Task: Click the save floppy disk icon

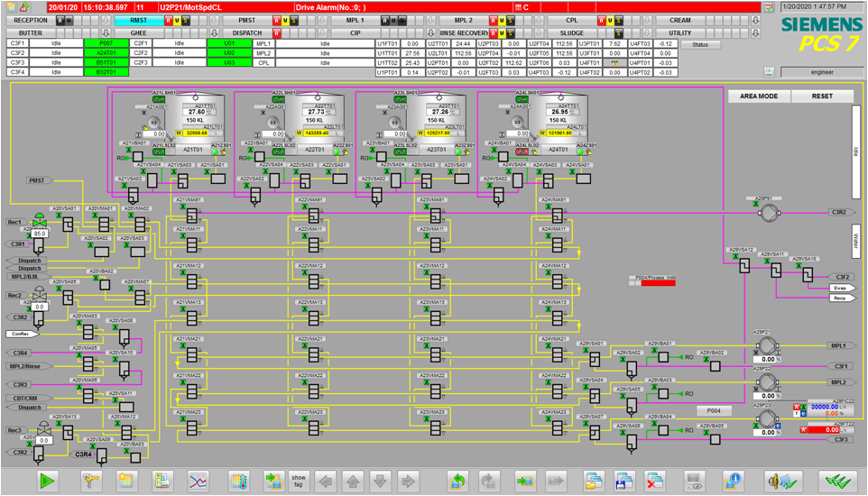Action: 623,481
